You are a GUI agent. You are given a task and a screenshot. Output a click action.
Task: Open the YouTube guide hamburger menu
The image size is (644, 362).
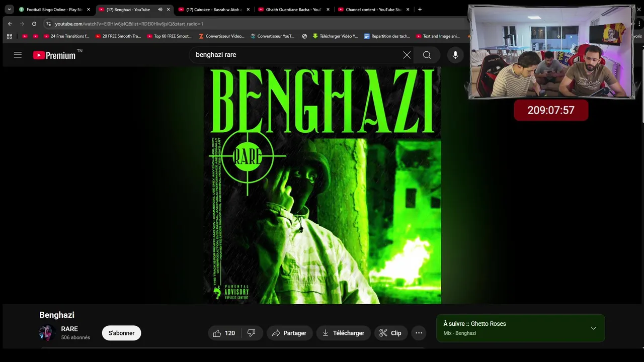pos(18,55)
